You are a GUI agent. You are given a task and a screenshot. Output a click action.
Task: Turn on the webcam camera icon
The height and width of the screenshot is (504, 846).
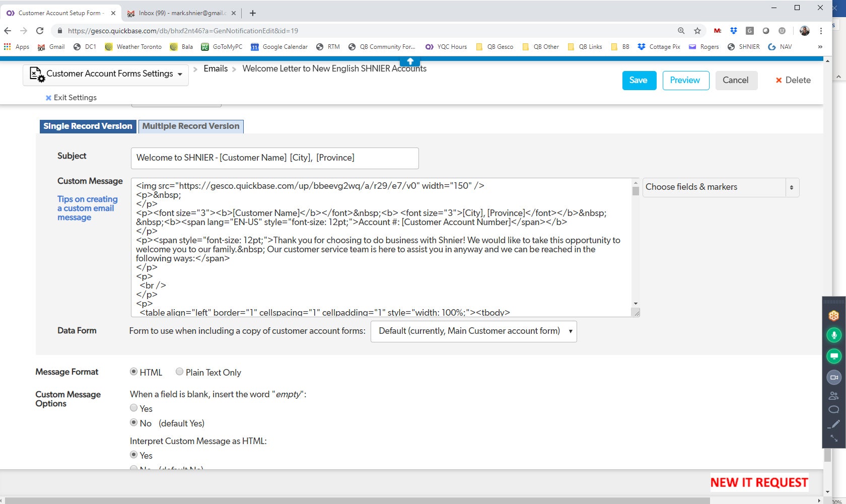(834, 377)
